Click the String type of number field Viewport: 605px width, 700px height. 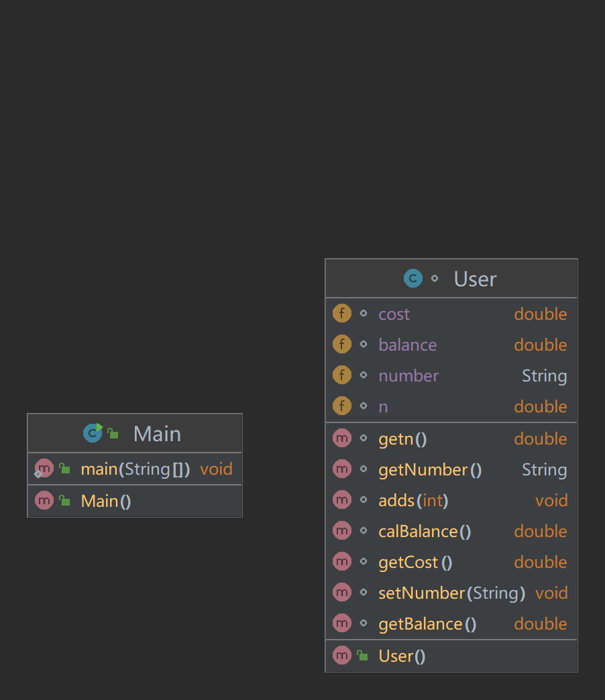pyautogui.click(x=544, y=376)
